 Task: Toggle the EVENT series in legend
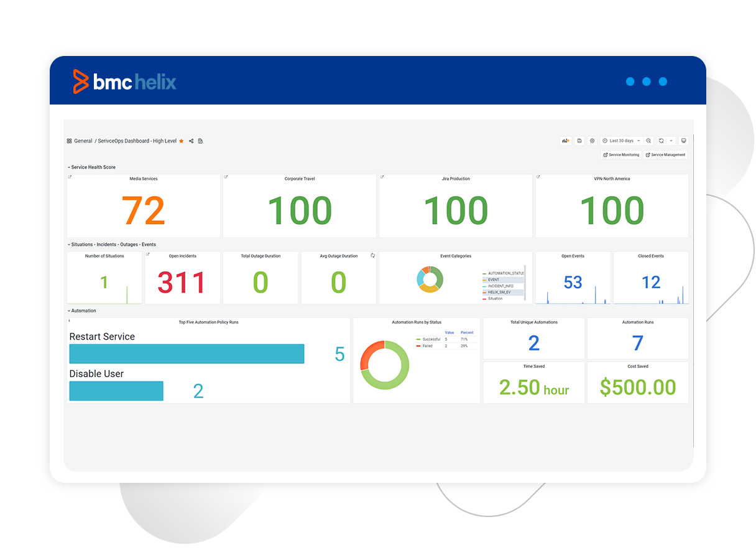tap(494, 280)
